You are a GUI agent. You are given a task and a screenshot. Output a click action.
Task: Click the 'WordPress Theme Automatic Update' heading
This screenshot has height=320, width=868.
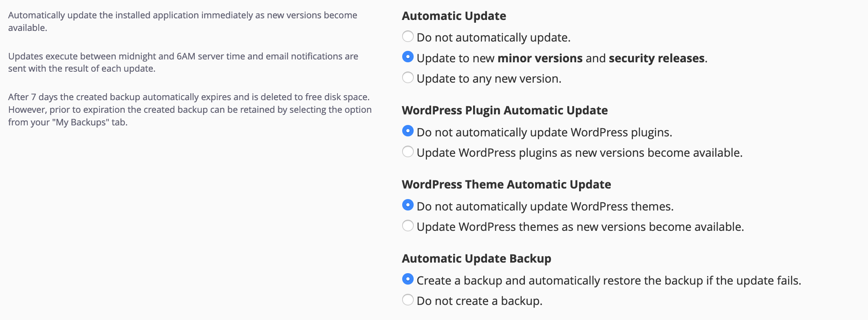coord(506,184)
